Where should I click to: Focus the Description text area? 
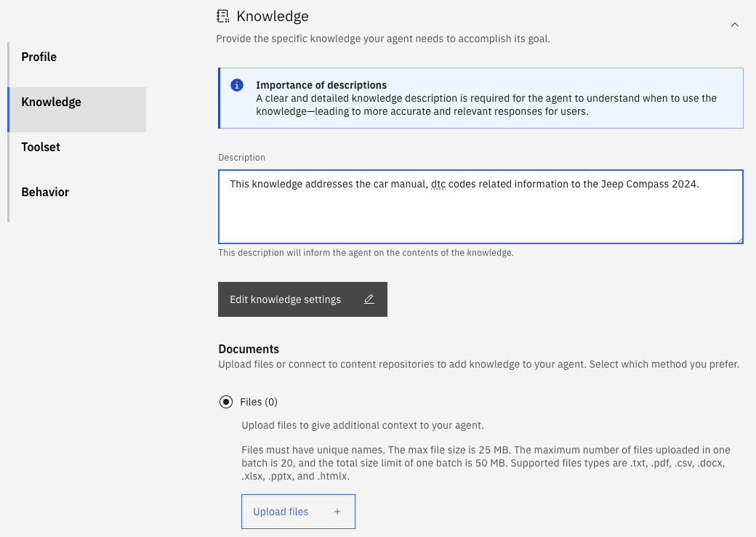pyautogui.click(x=480, y=206)
